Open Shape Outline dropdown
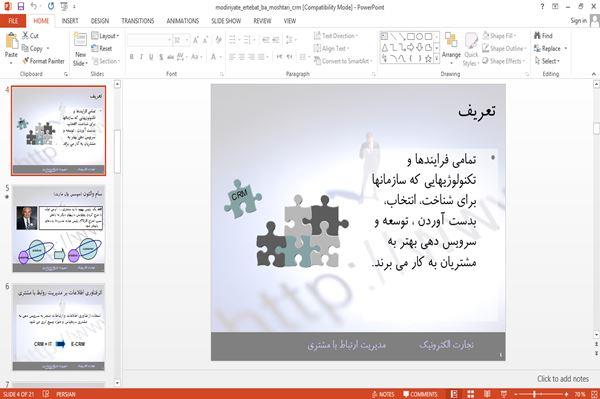600x399 pixels. coord(504,49)
